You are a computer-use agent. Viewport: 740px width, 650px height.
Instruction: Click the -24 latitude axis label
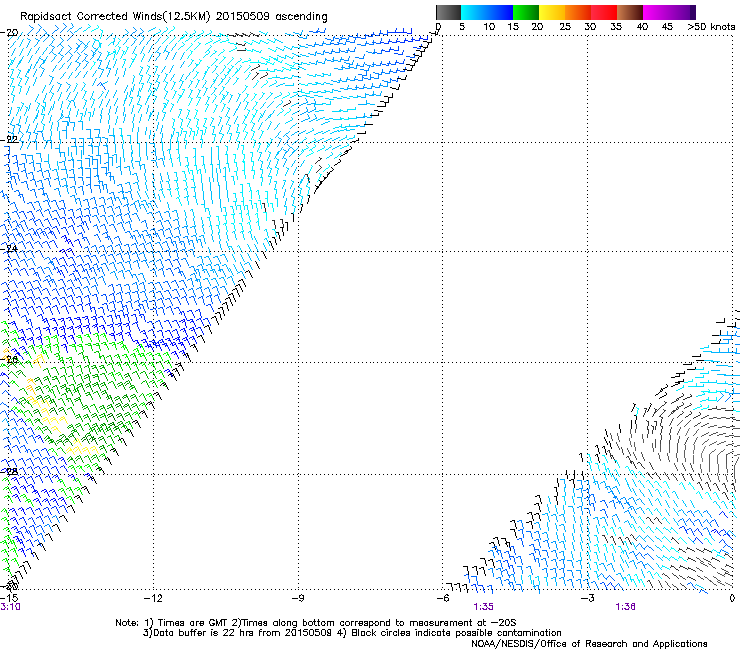[x=9, y=249]
